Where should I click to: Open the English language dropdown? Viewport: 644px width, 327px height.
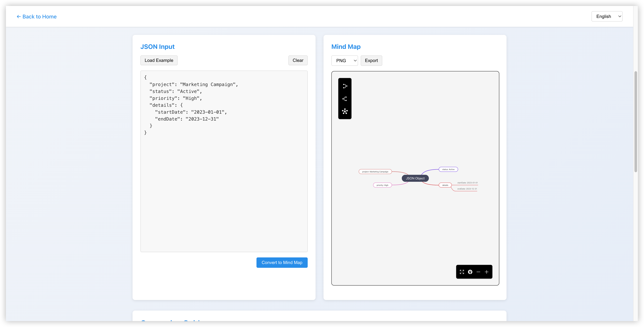(x=607, y=16)
